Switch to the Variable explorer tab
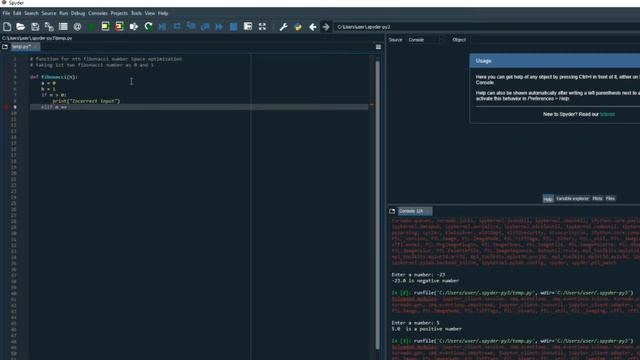This screenshot has width=640, height=360. tap(572, 198)
